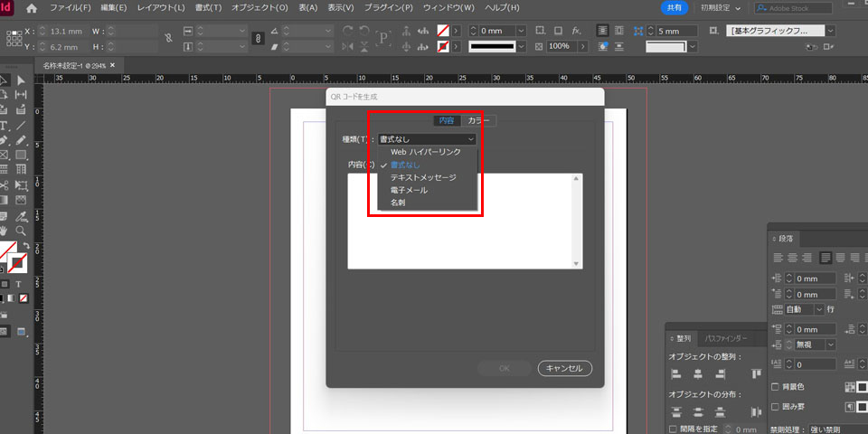Choose Web ハイパーリンク from the list
The image size is (868, 434).
pos(425,152)
